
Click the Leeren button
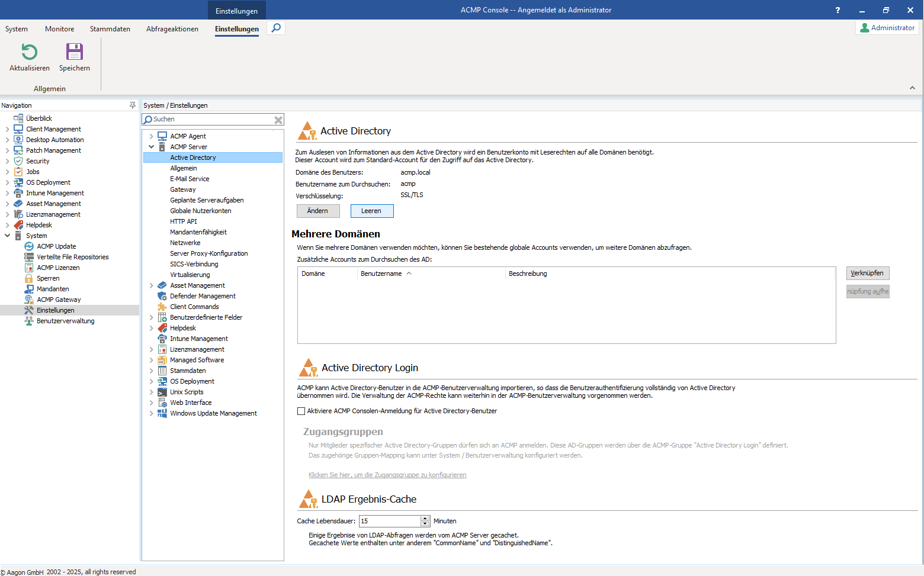point(372,211)
